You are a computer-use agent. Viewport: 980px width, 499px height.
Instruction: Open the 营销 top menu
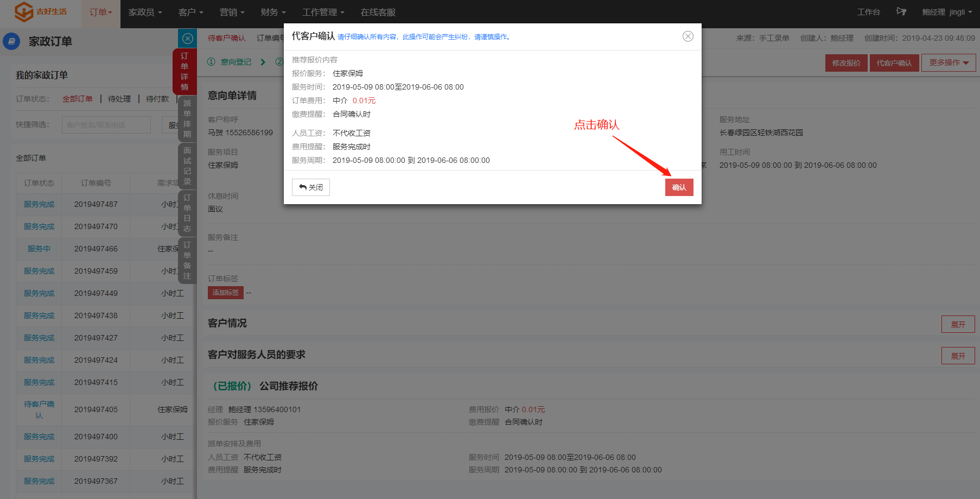[x=232, y=12]
